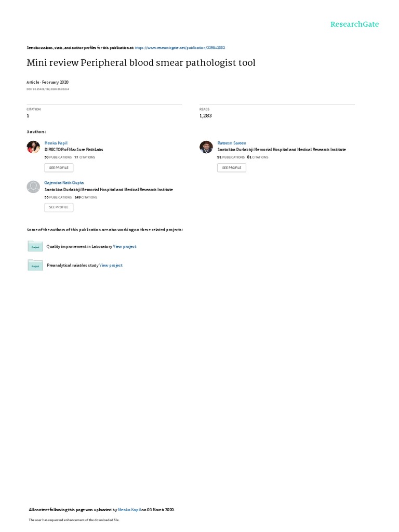Click SEE PROFILE under Gajendra Nath Gupta

[x=59, y=207]
